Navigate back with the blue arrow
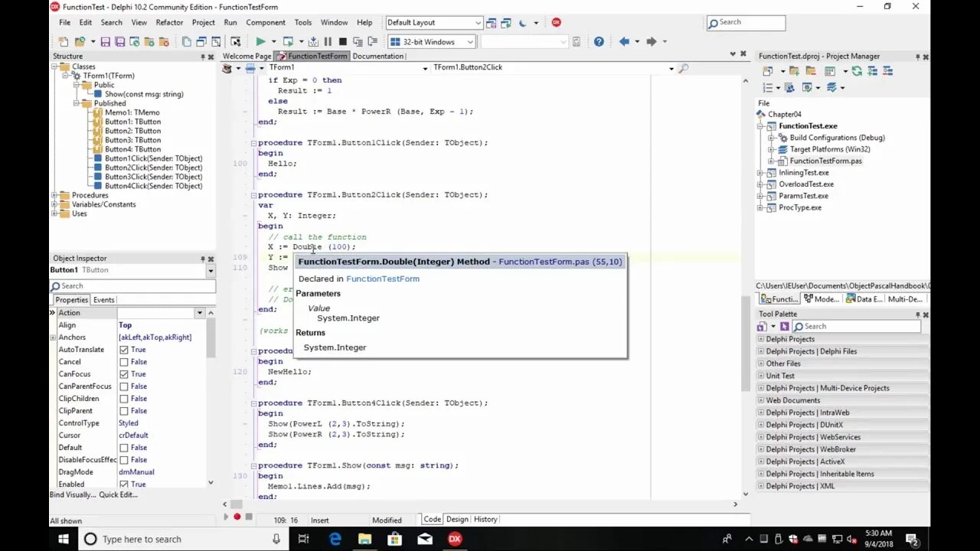Image resolution: width=980 pixels, height=551 pixels. tap(624, 41)
